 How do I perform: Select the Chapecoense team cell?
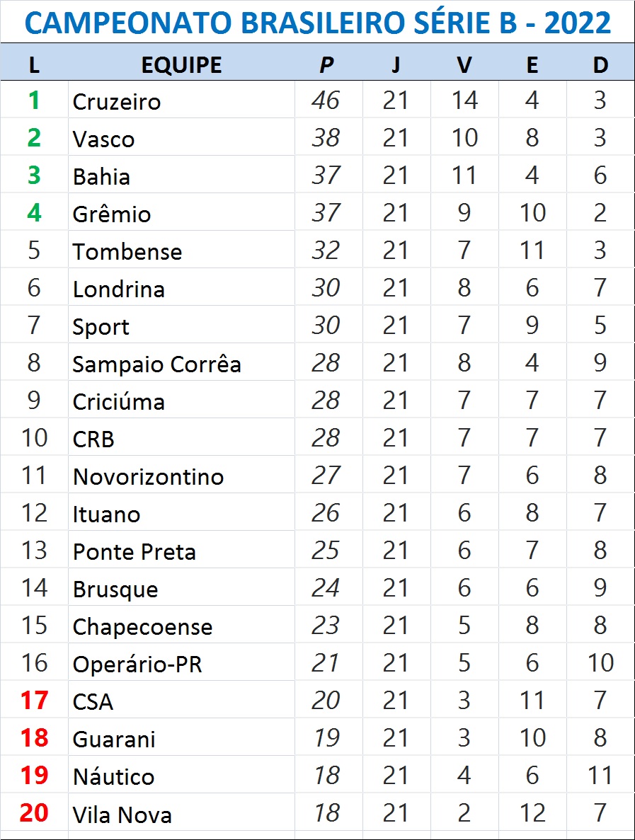pyautogui.click(x=182, y=625)
